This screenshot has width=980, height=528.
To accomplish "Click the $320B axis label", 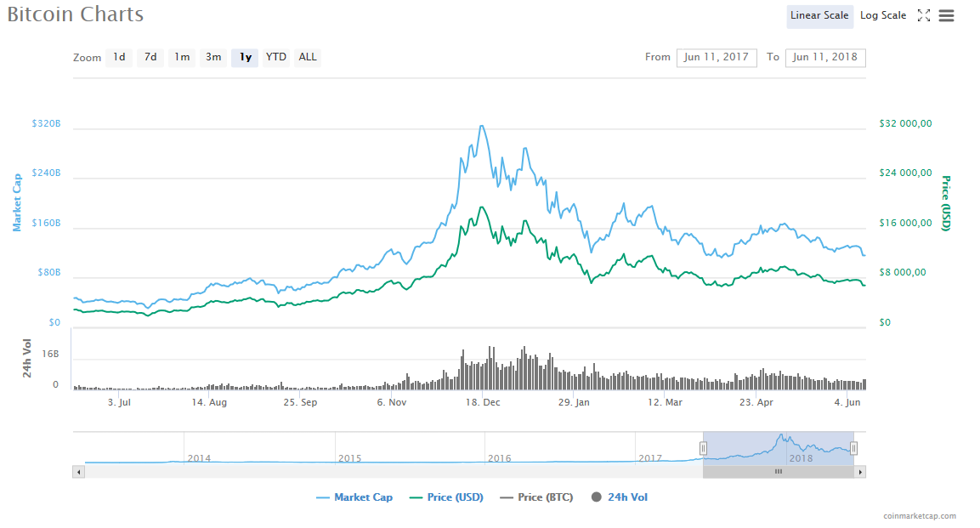I will (x=46, y=124).
